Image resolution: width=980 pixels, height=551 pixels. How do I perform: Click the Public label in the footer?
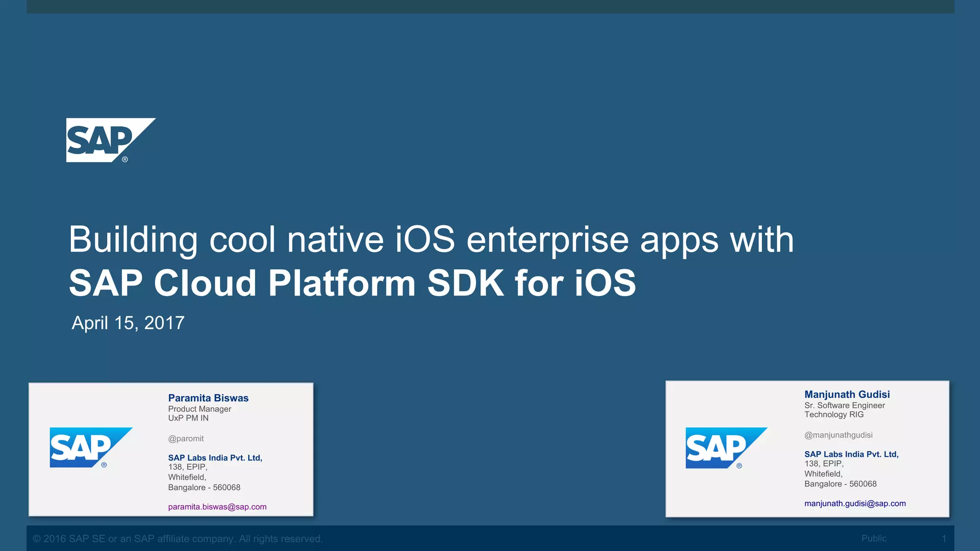click(x=874, y=539)
